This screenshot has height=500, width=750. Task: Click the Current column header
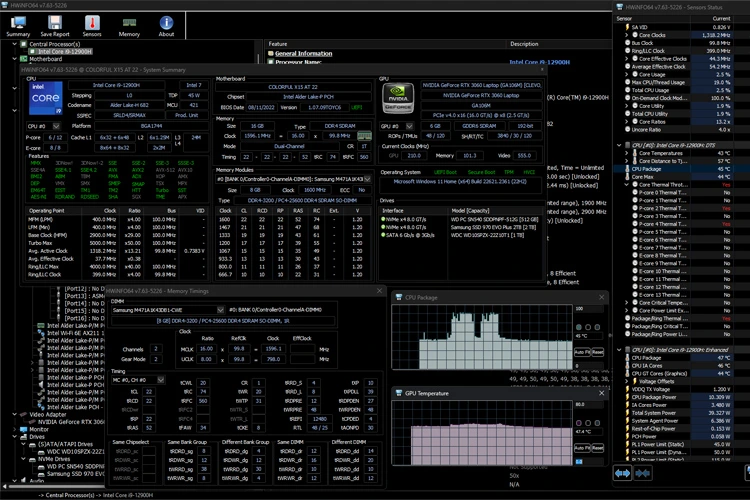point(721,19)
